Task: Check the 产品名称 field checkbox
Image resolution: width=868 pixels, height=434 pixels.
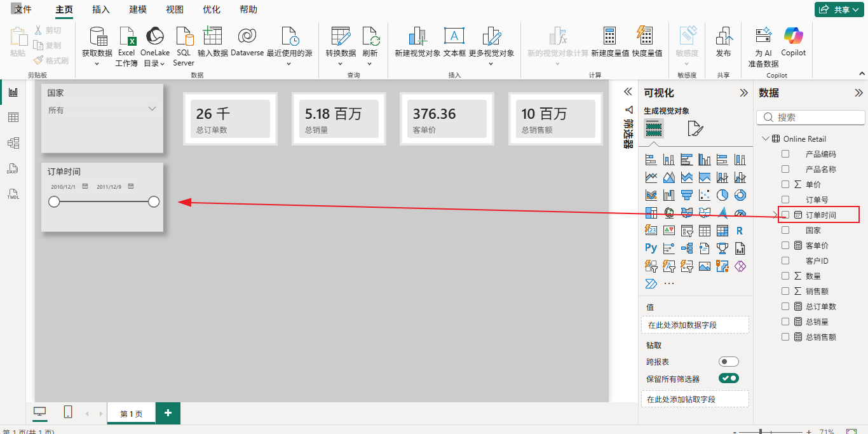Action: point(785,169)
